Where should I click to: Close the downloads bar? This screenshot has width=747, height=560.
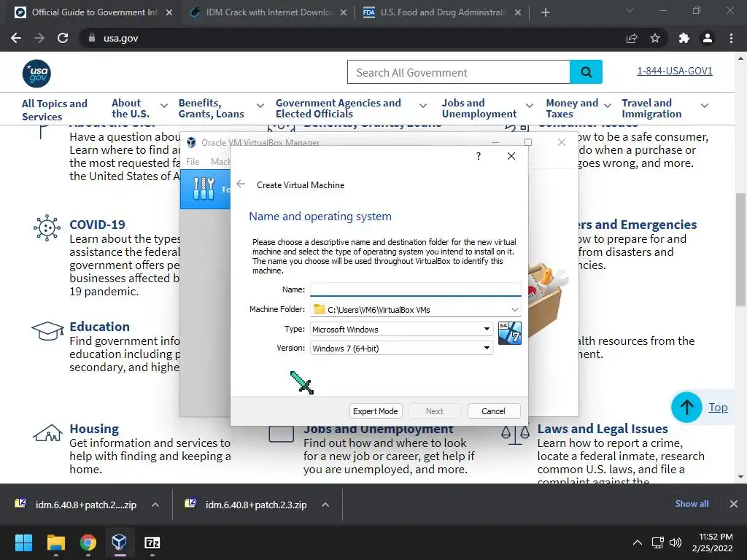[x=734, y=504]
